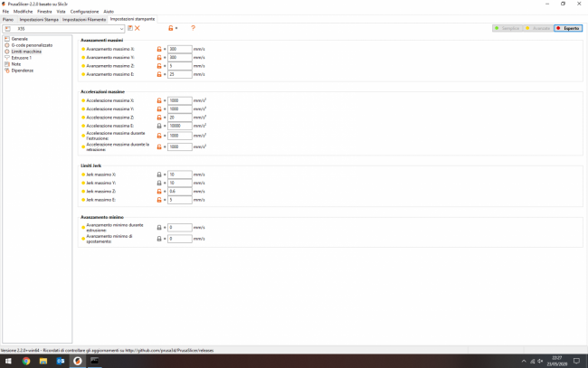Click grey lock icon for Jerk massimo Y
Viewport: 588px width, 368px height.
[159, 183]
